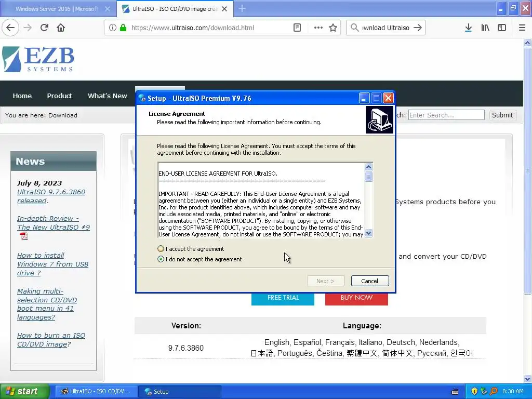The width and height of the screenshot is (532, 399).
Task: Open How to burn an ISO image link
Action: pos(51,340)
